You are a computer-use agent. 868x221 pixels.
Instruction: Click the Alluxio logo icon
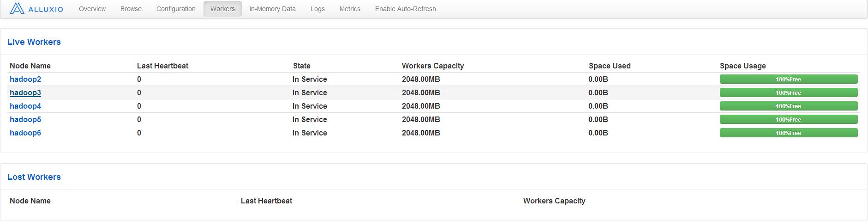click(x=17, y=9)
